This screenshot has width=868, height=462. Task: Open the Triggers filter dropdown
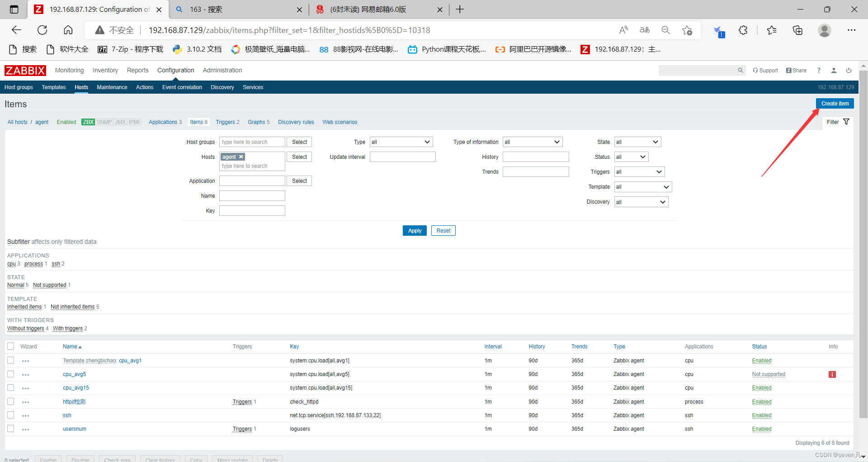pos(639,172)
